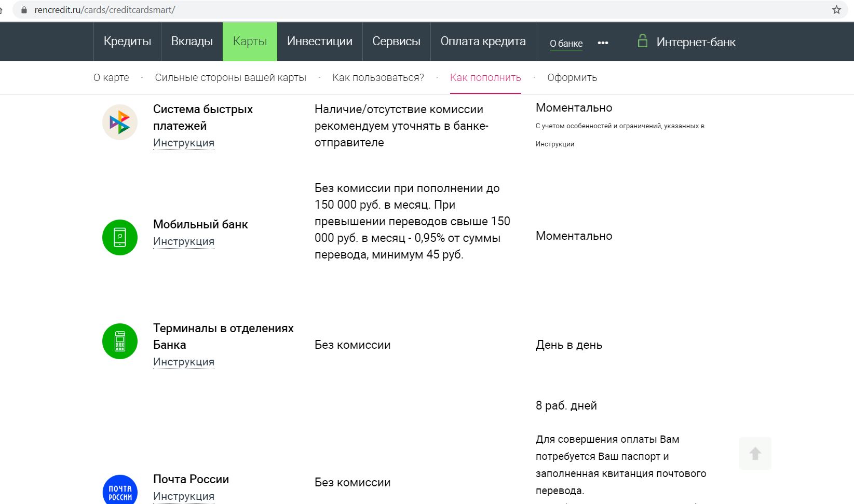Click the blue Почта России logo
The height and width of the screenshot is (504, 854).
click(120, 489)
